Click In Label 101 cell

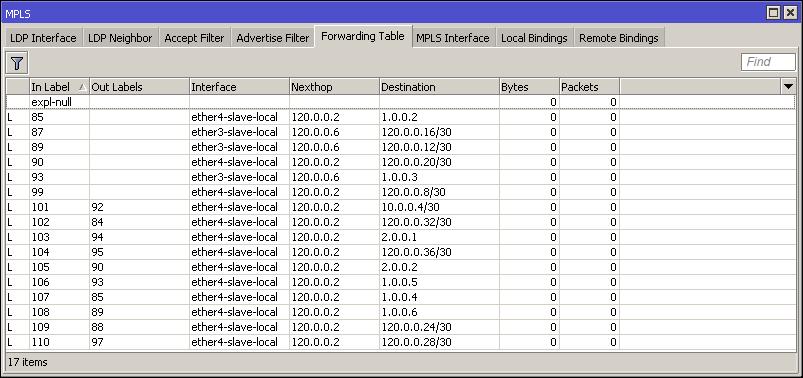pyautogui.click(x=59, y=207)
